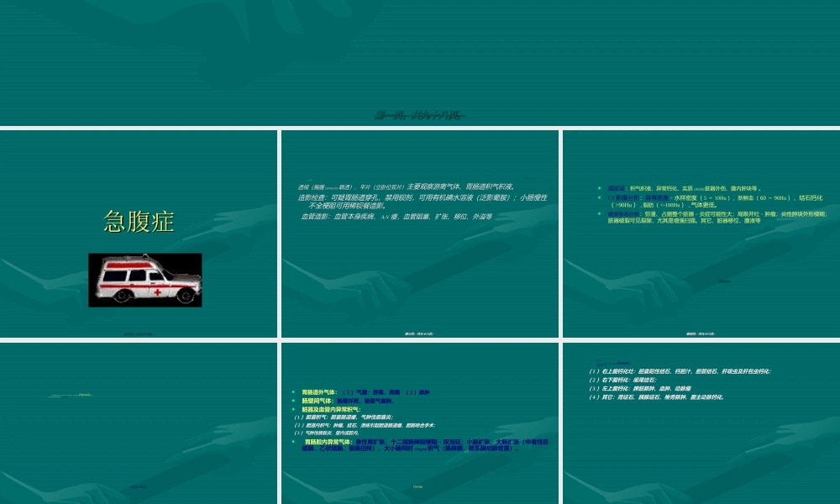Click the ambulance image on the title slide

[x=144, y=280]
